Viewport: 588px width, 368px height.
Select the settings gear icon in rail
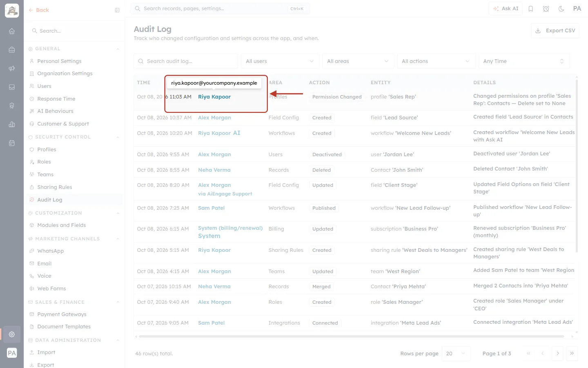tap(12, 334)
